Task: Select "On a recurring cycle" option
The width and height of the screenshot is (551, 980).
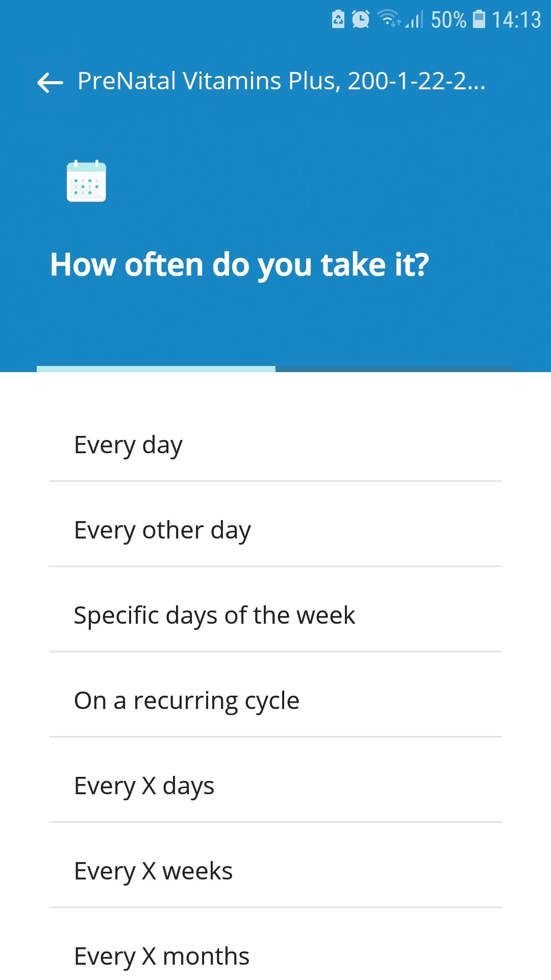Action: (275, 700)
